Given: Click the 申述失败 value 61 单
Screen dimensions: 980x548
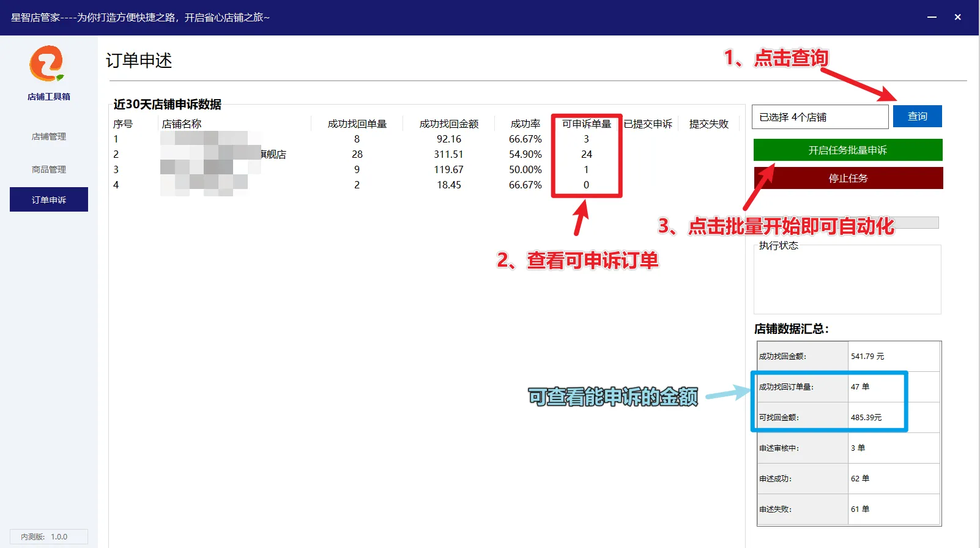Looking at the screenshot, I should point(860,509).
